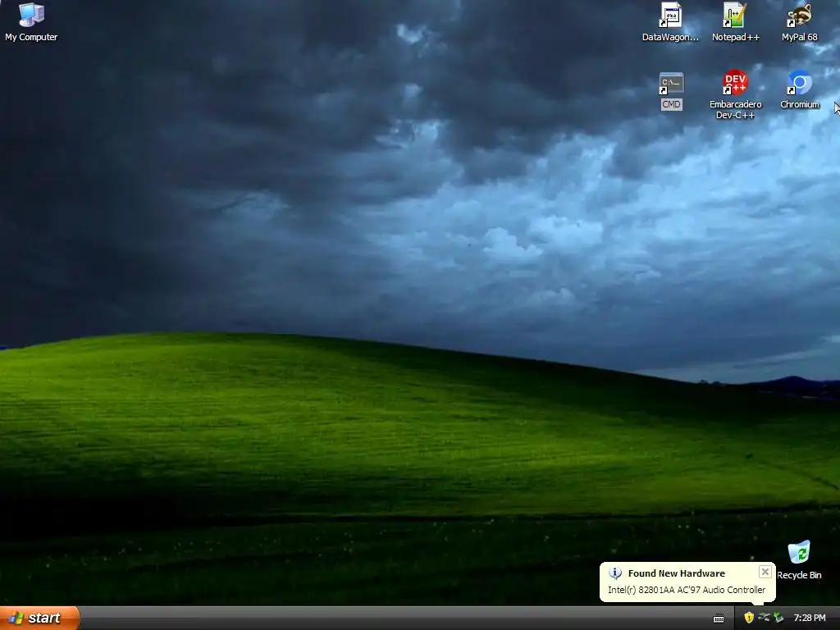Click the green new hardware wizard tray icon

coord(778,618)
